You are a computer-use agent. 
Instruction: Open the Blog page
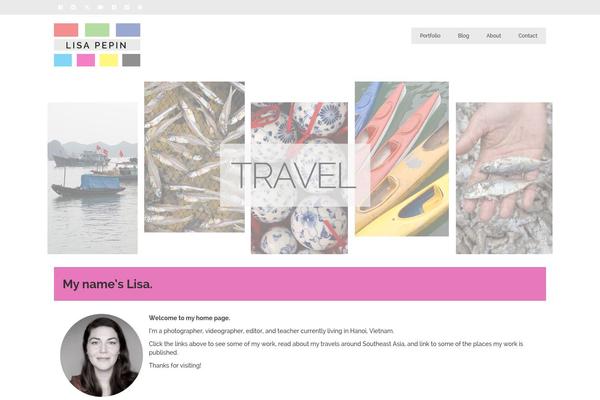point(463,36)
